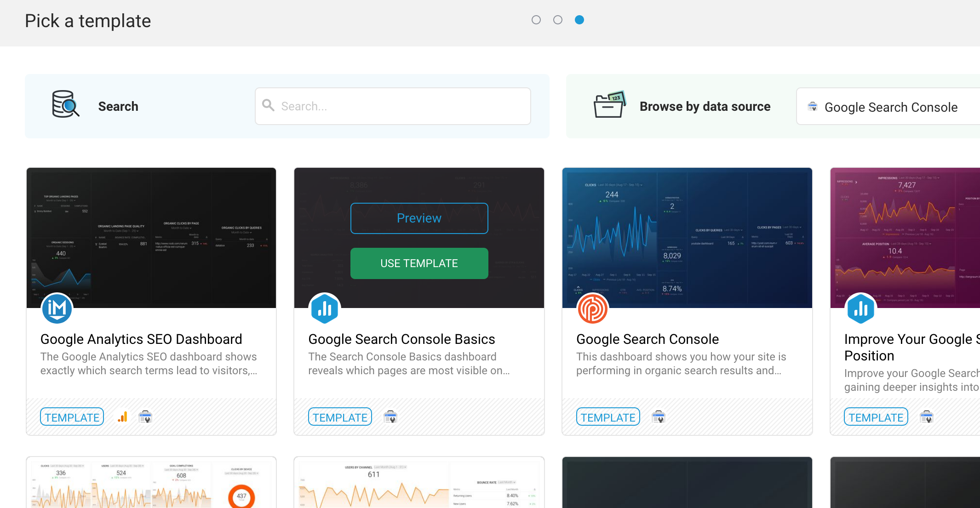Click the Google Search Console template icon

[592, 309]
